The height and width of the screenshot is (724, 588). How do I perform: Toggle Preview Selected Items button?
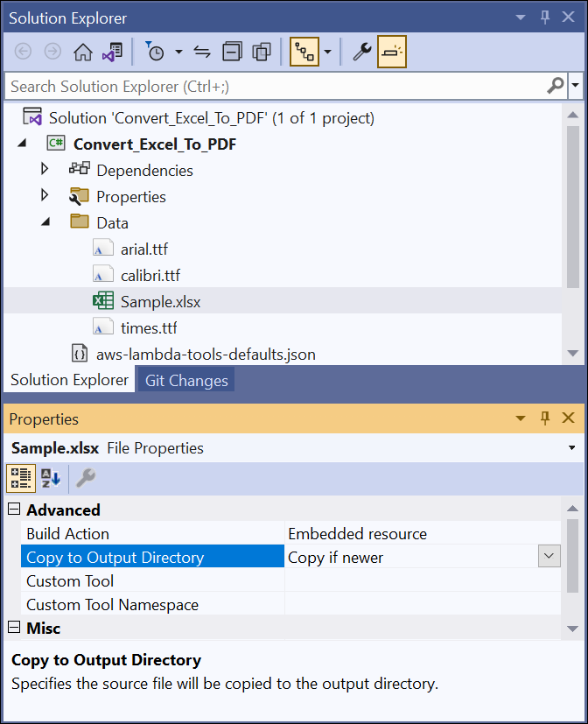click(x=391, y=52)
